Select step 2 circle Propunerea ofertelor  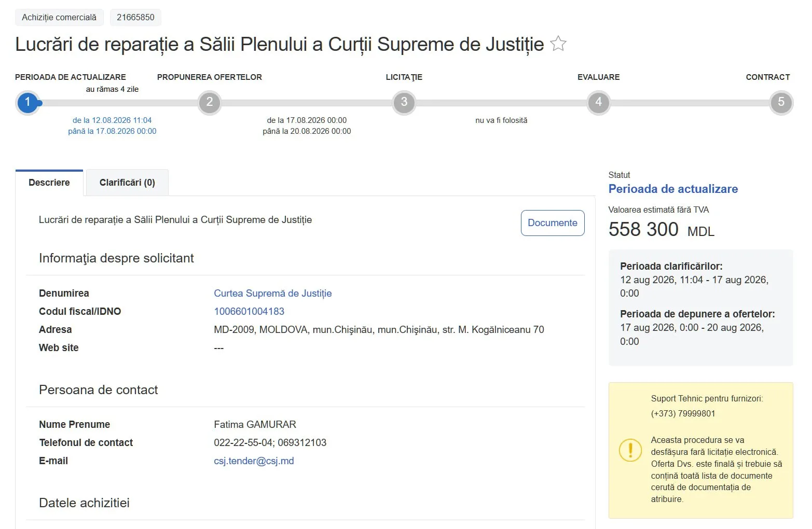[x=210, y=102]
